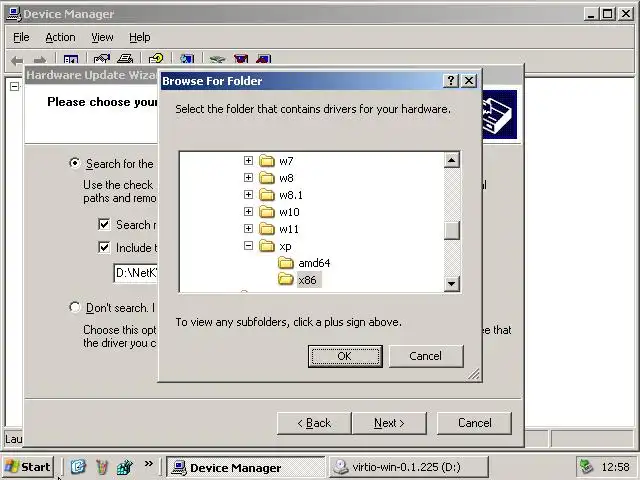Click Cancel in Browse For Folder dialog
640x480 pixels.
click(x=426, y=356)
